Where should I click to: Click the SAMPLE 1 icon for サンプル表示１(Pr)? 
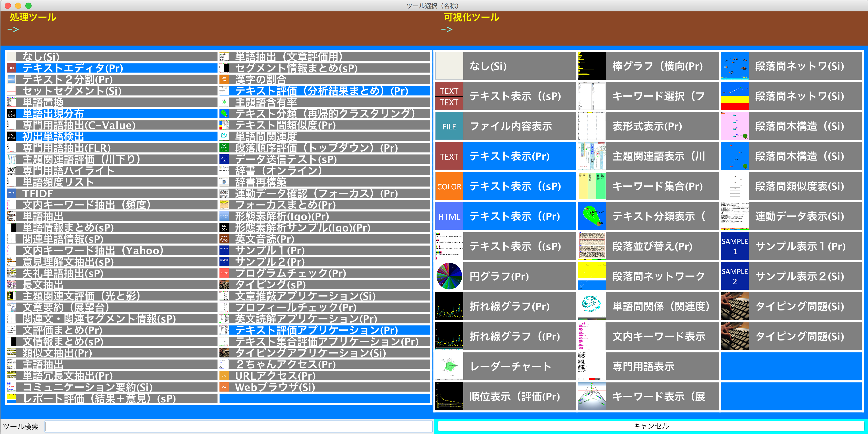pos(734,246)
